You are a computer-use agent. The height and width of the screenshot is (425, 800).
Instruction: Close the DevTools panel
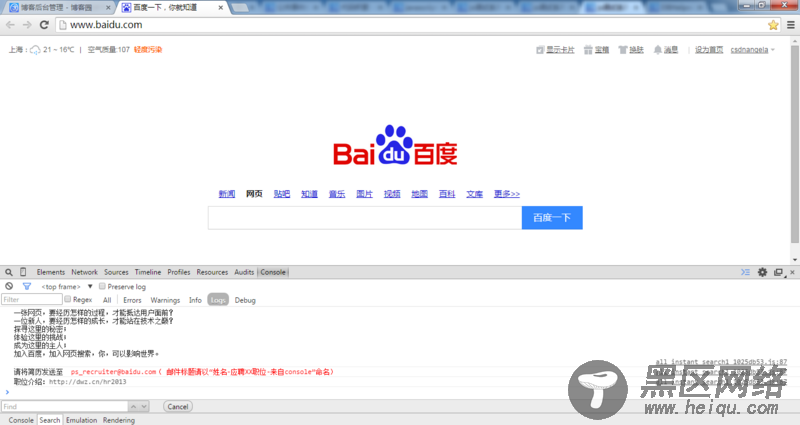[792, 272]
